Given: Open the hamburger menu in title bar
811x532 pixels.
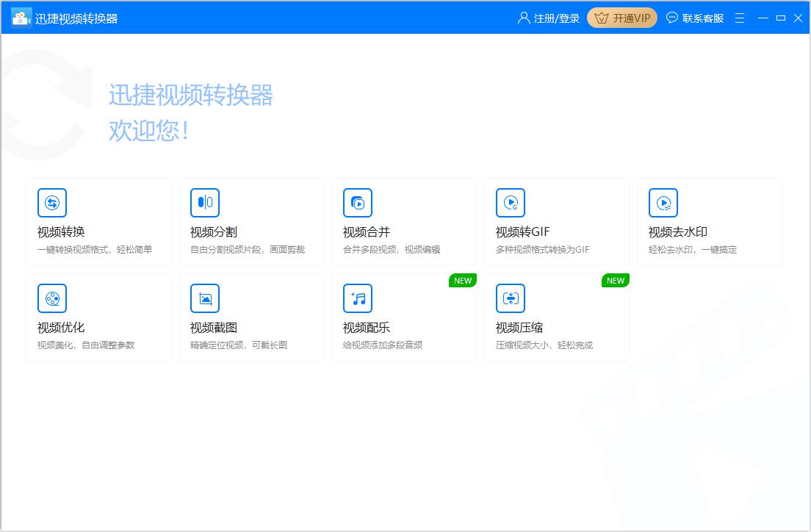Looking at the screenshot, I should [x=740, y=18].
